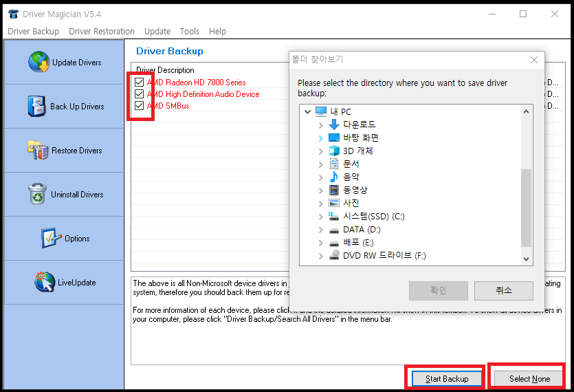
Task: Open the Help menu
Action: 217,32
